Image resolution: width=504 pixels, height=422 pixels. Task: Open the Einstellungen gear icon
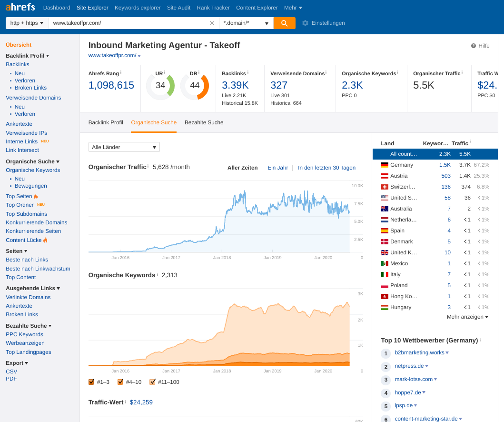(x=305, y=22)
